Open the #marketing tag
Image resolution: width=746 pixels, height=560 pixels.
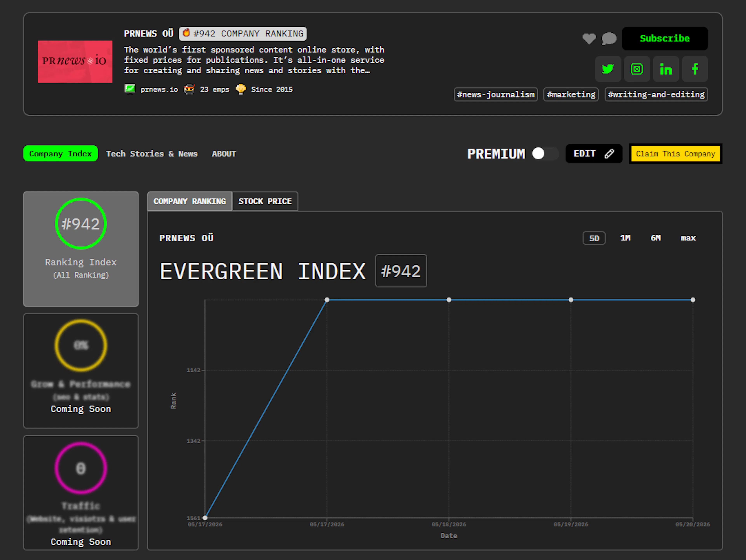pyautogui.click(x=571, y=94)
